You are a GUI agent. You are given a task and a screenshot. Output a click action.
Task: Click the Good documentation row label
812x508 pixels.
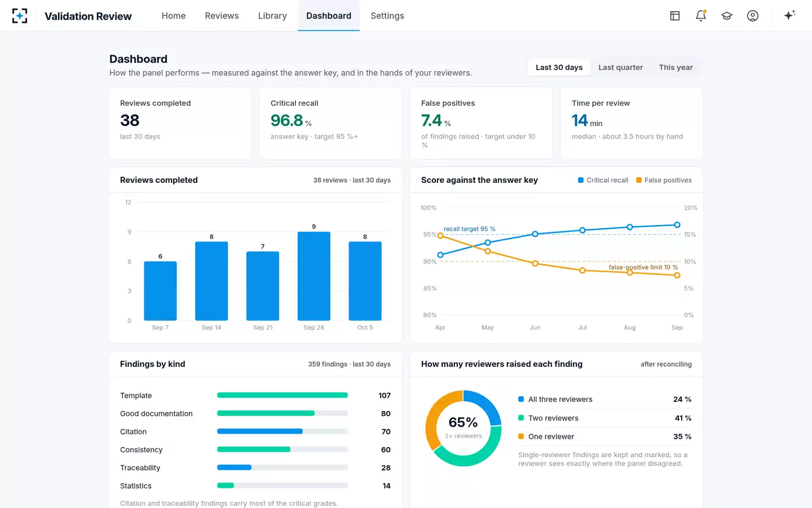156,413
